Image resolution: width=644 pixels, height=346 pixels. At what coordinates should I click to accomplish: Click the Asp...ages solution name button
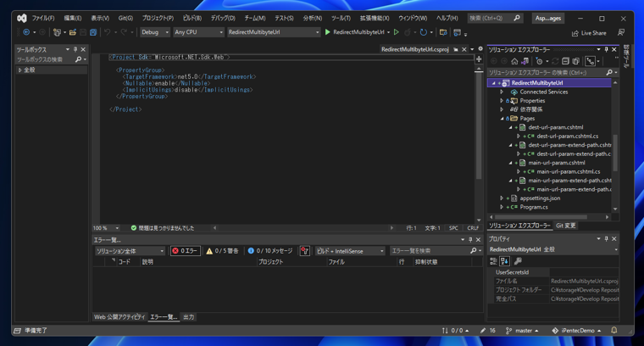pyautogui.click(x=548, y=18)
